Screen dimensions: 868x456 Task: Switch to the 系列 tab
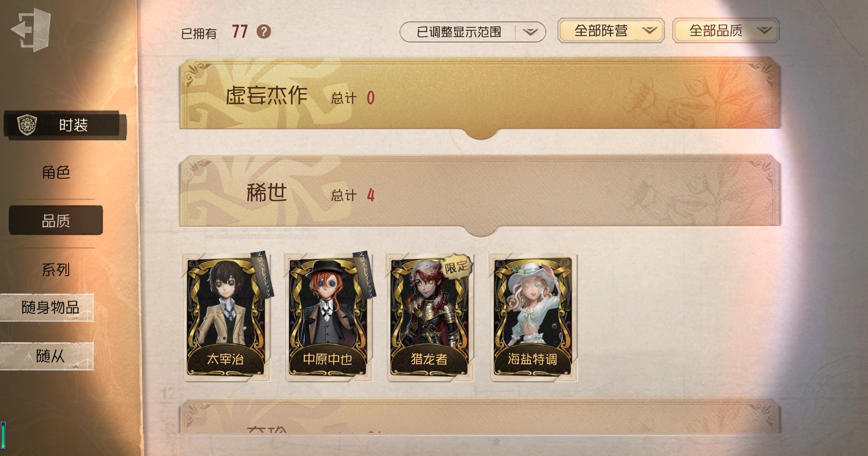pos(56,270)
